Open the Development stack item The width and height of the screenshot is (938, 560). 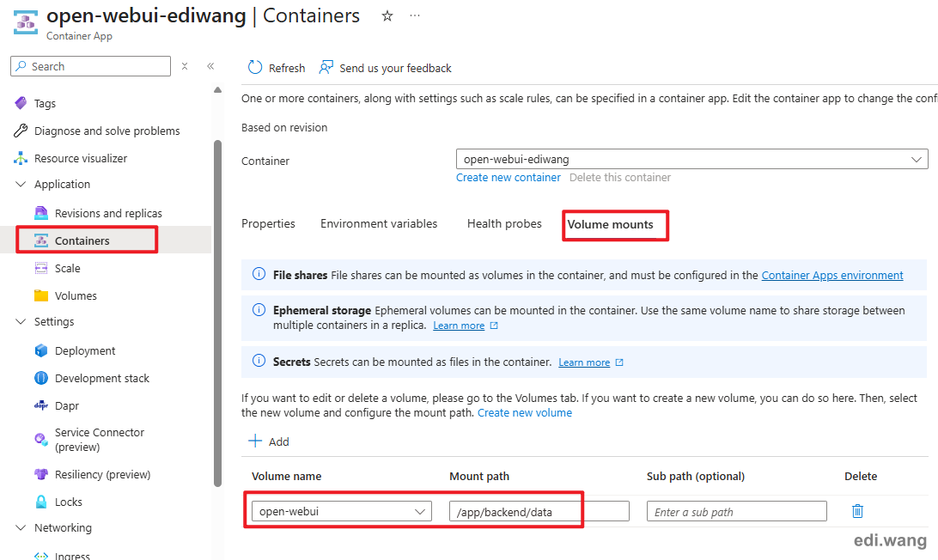pyautogui.click(x=102, y=378)
